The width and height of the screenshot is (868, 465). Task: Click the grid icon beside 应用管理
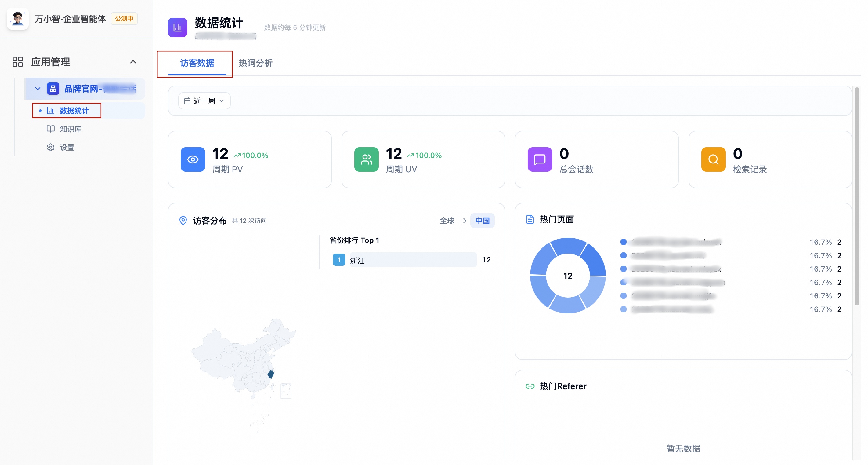(x=17, y=62)
